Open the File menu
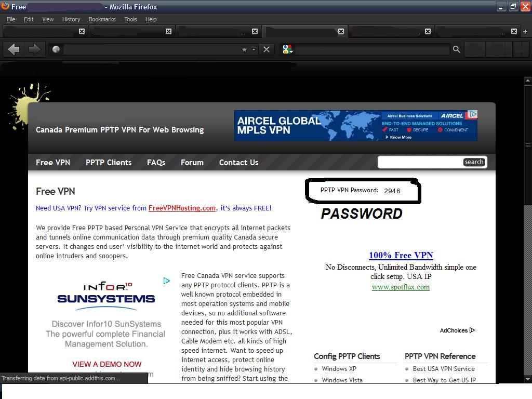 tap(11, 19)
